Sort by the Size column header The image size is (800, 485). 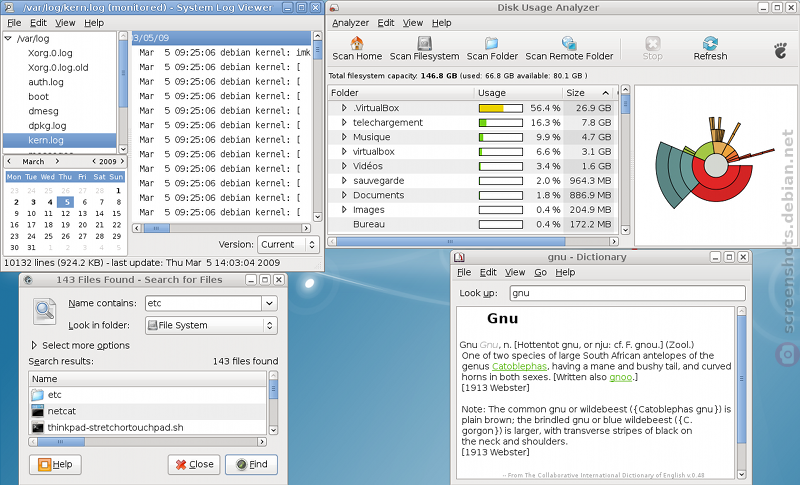(x=588, y=93)
